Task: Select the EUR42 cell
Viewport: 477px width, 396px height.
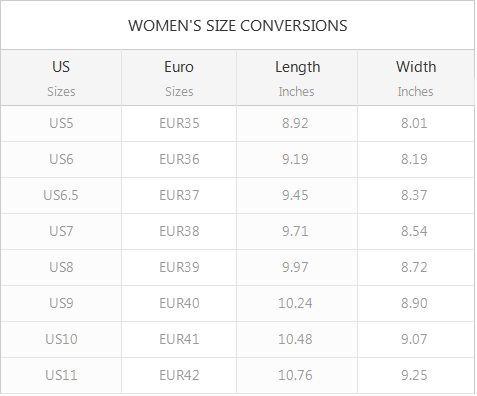Action: coord(179,376)
